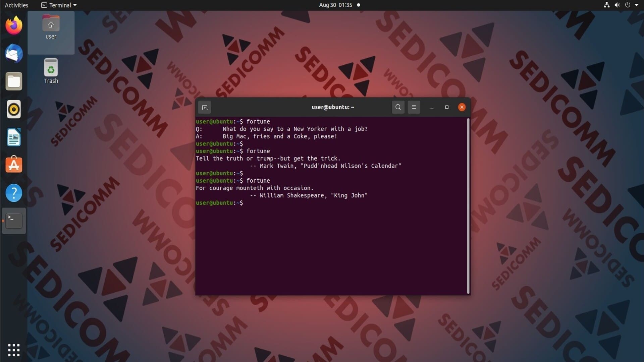Minimize the terminal window
The height and width of the screenshot is (362, 644).
[x=432, y=107]
